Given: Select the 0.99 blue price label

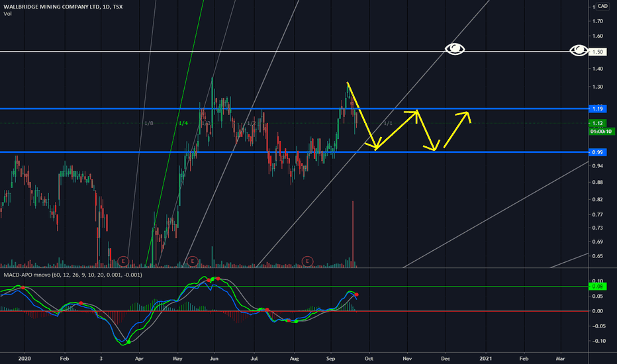Looking at the screenshot, I should click(x=597, y=152).
